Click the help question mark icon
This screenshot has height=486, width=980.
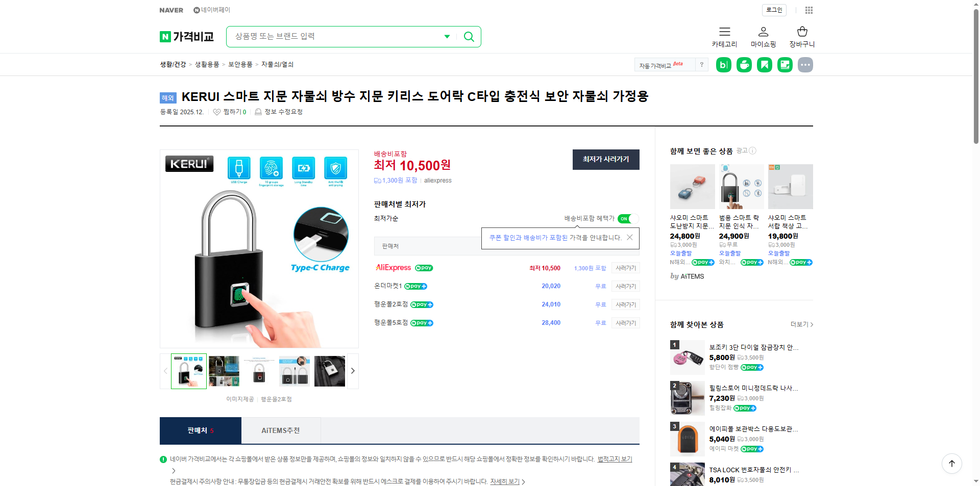702,64
